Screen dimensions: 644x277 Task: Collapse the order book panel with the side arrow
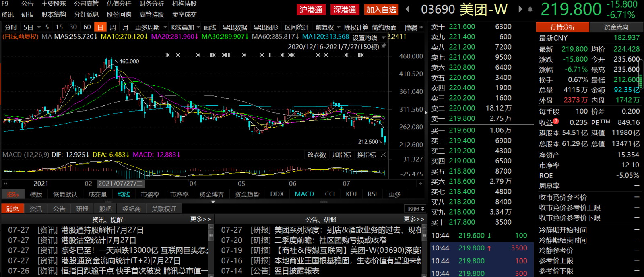[426, 113]
